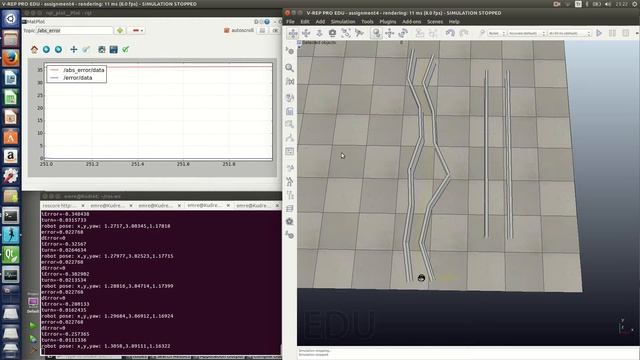Click the clock in the top panel
640x360 pixels.
click(x=621, y=4)
